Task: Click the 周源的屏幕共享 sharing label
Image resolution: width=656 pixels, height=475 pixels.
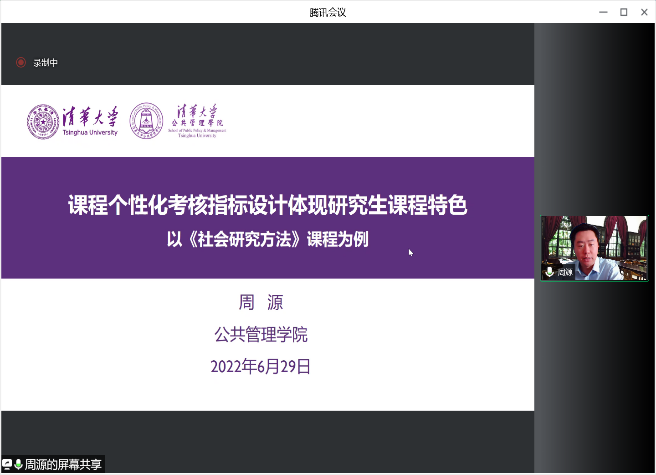Action: [x=62, y=464]
